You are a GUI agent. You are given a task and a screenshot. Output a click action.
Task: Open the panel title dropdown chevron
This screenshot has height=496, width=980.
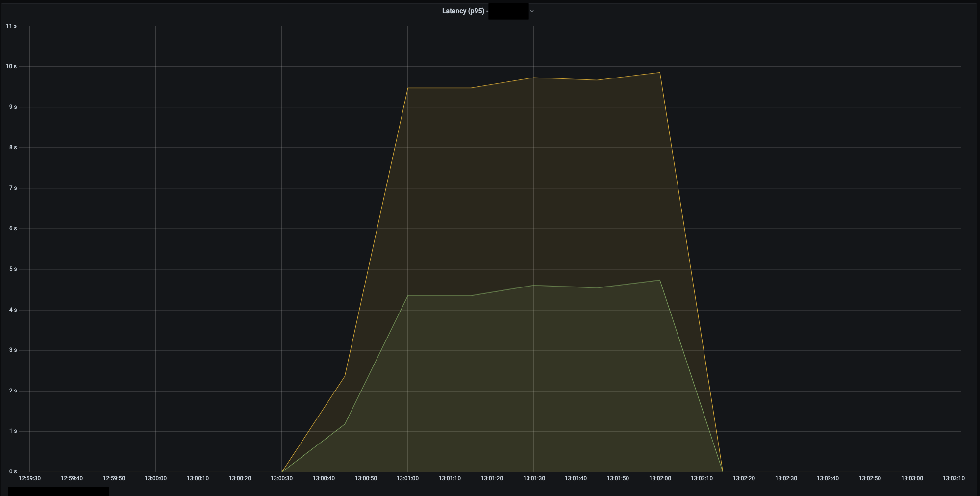532,11
